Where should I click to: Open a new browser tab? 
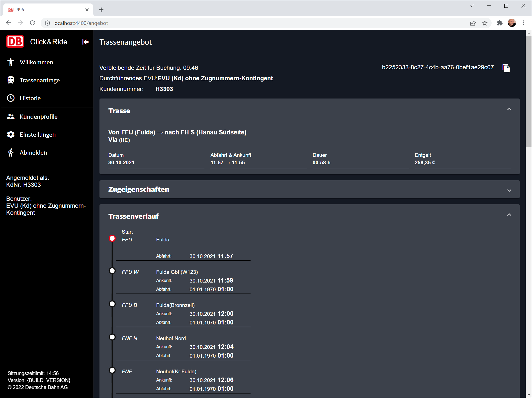coord(101,10)
